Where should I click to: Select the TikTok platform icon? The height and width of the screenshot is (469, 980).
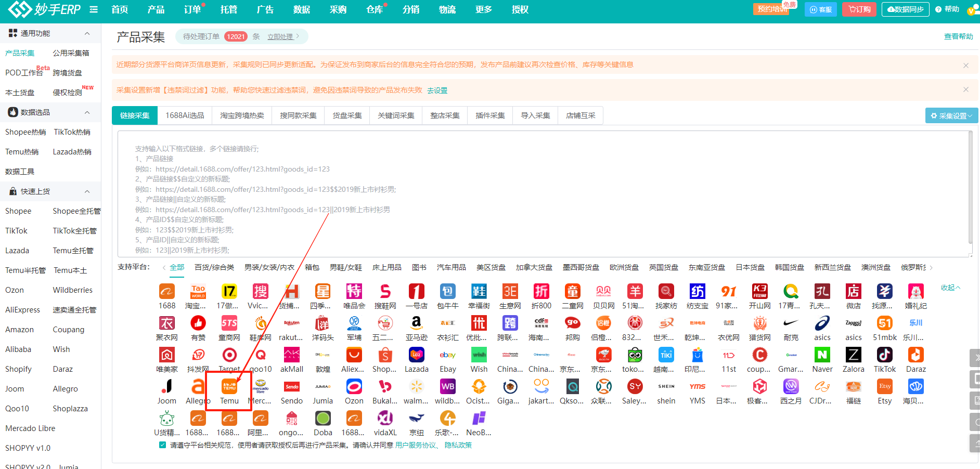[x=884, y=356]
